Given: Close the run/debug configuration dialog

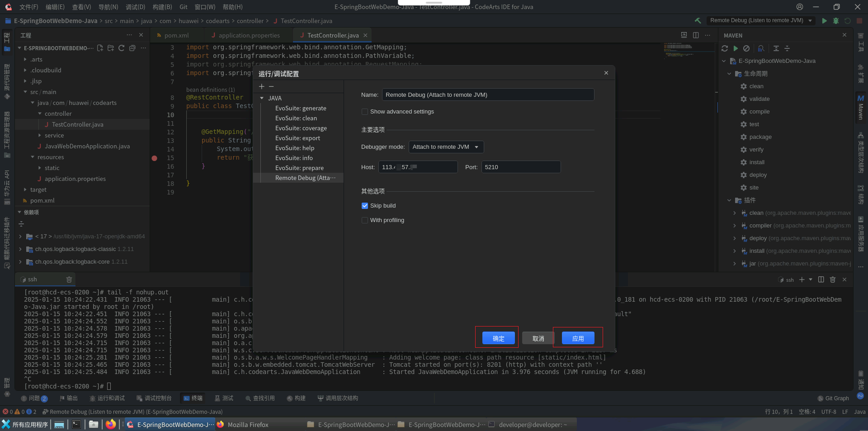Looking at the screenshot, I should (606, 73).
